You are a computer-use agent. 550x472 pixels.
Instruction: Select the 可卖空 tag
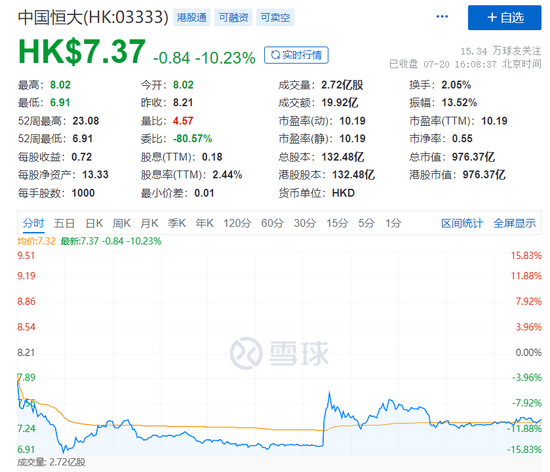pyautogui.click(x=275, y=18)
